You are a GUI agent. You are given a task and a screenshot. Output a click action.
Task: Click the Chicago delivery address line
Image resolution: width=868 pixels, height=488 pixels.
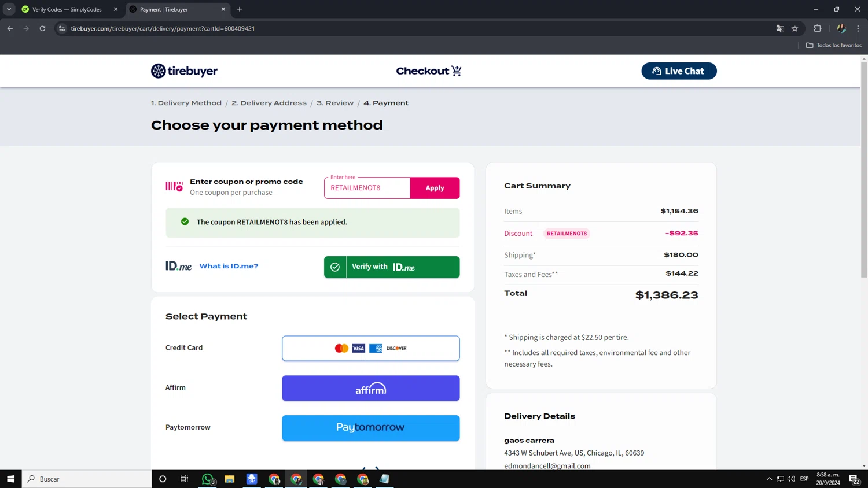point(574,453)
